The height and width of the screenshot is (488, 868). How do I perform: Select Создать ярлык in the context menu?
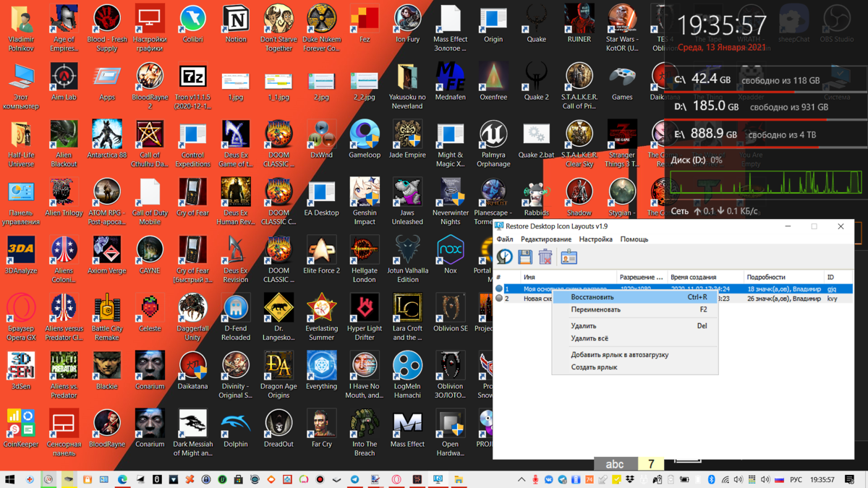635,367
